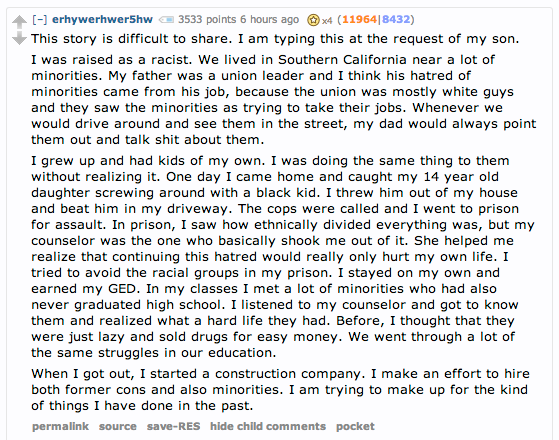
Task: Click the 3533 points score
Action: (207, 19)
